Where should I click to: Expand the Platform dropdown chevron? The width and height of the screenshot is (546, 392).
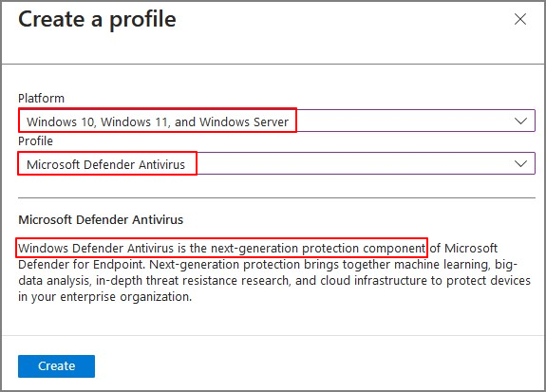point(520,121)
